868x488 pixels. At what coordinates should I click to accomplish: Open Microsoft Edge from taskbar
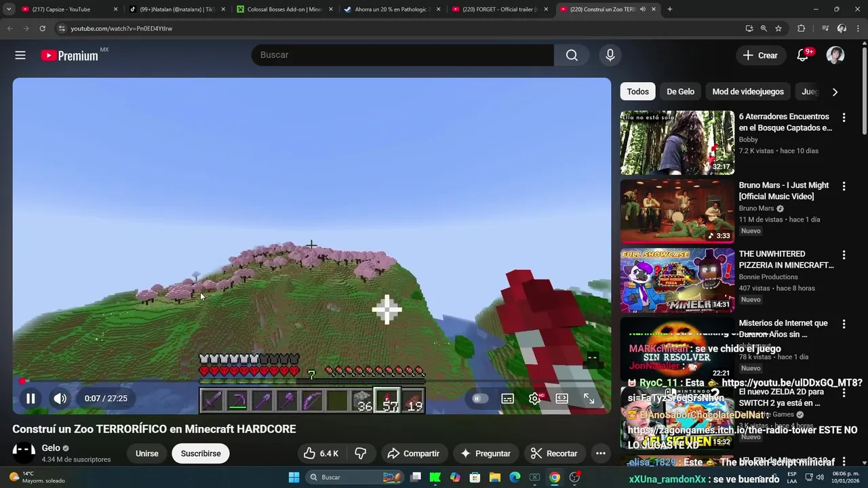tap(515, 477)
